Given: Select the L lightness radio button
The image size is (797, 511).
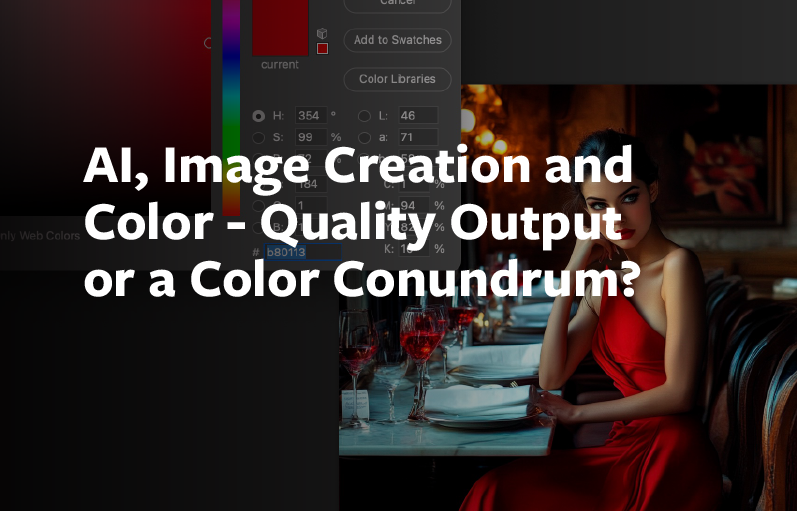Looking at the screenshot, I should point(364,116).
